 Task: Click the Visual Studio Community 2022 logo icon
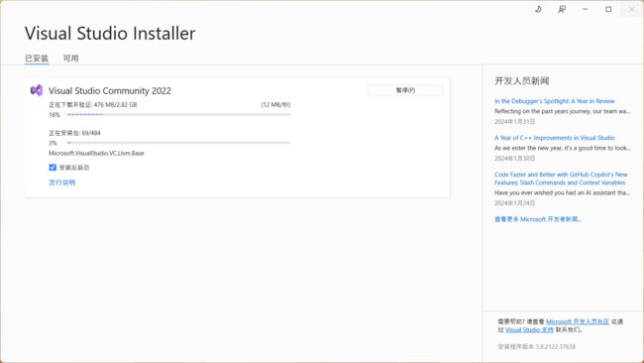click(x=37, y=90)
